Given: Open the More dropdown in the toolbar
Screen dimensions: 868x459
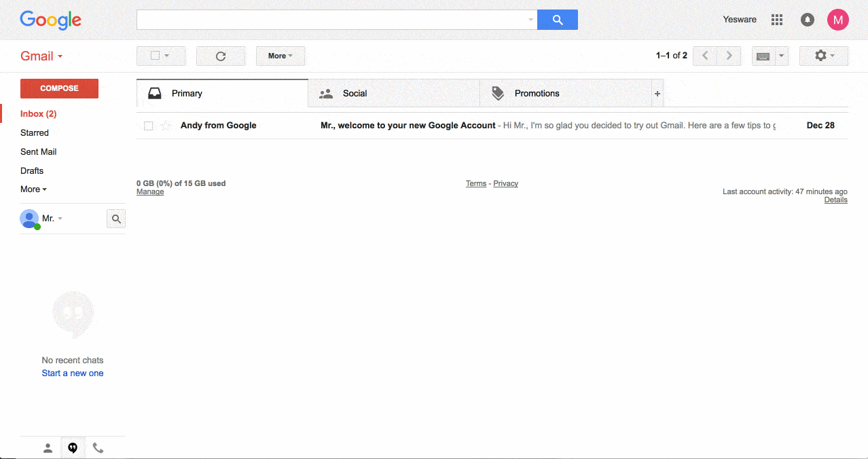Looking at the screenshot, I should coord(280,56).
